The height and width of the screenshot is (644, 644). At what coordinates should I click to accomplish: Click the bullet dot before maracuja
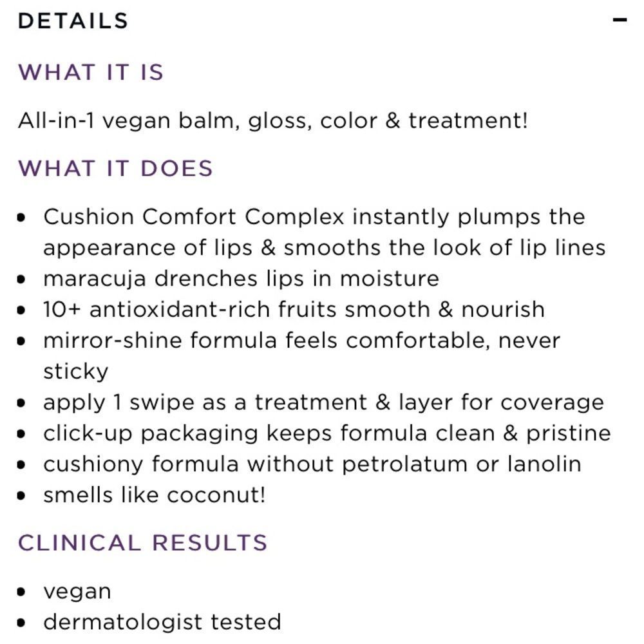(x=23, y=279)
